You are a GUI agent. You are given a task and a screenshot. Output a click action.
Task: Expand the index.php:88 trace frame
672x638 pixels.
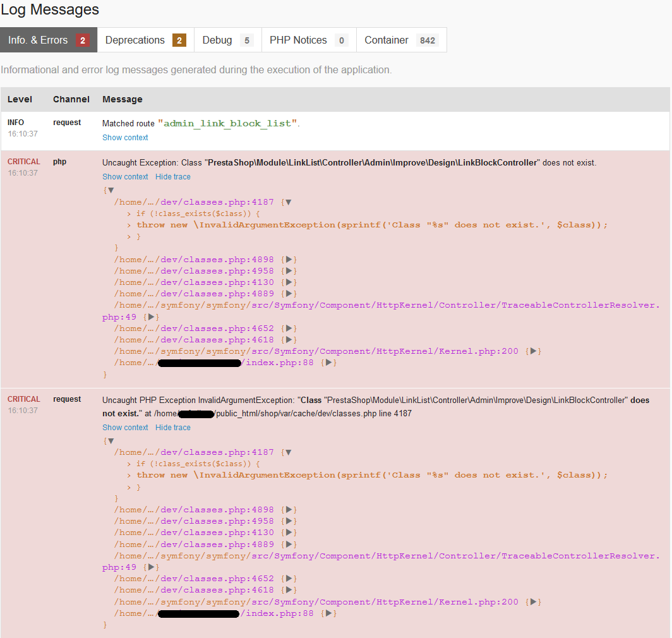(x=327, y=363)
